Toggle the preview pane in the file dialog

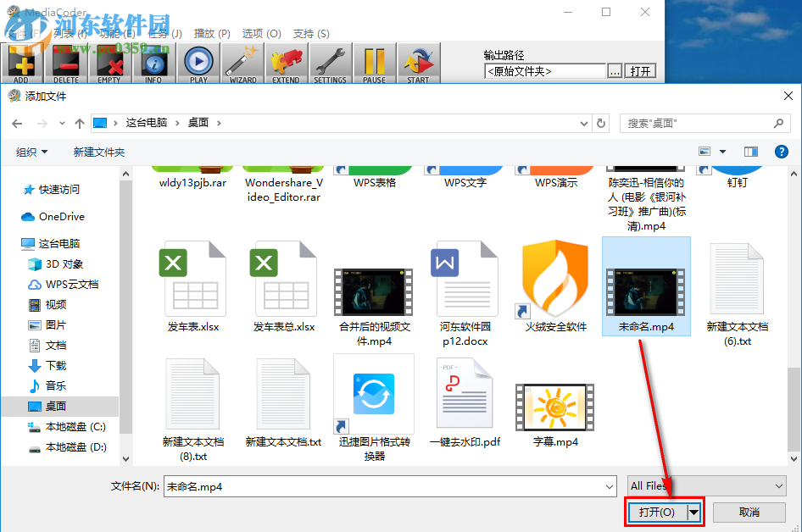pos(750,152)
